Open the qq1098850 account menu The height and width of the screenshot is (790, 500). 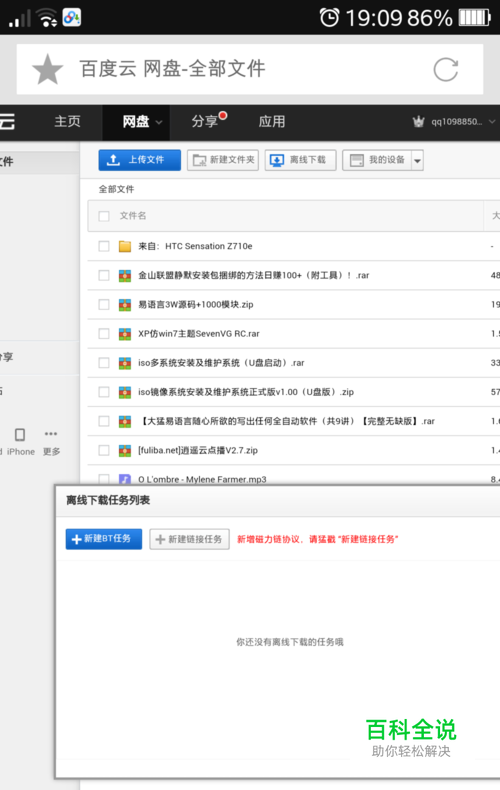457,121
